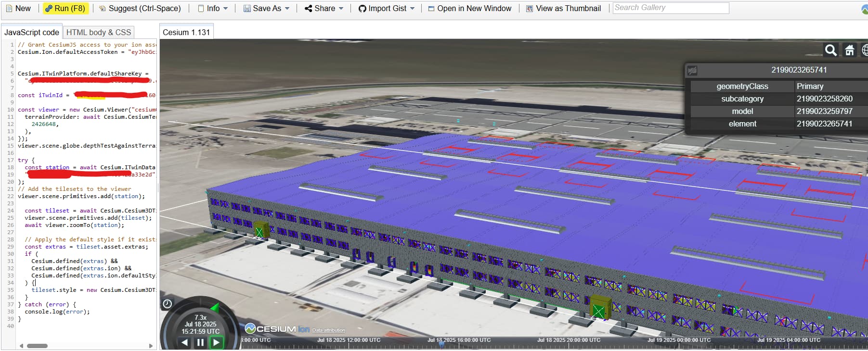Viewport: 868px width, 351px height.
Task: Click the green speed pointer on animation dial
Action: click(x=215, y=307)
